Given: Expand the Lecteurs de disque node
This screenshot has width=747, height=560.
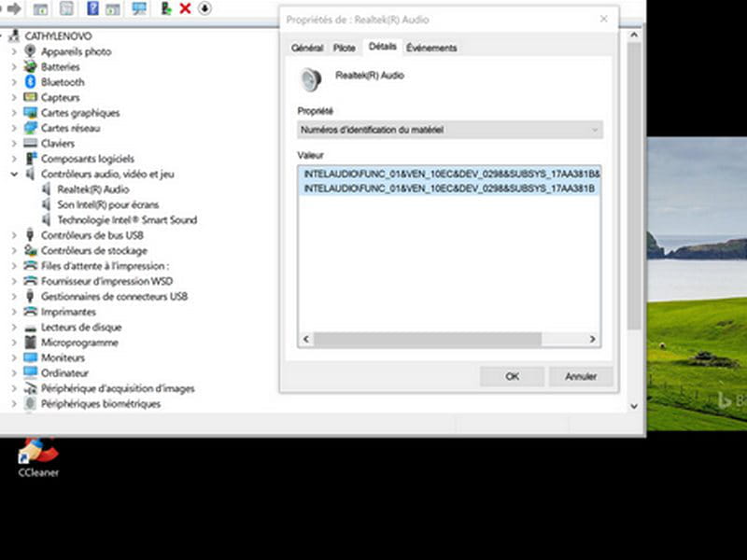Looking at the screenshot, I should pos(14,328).
